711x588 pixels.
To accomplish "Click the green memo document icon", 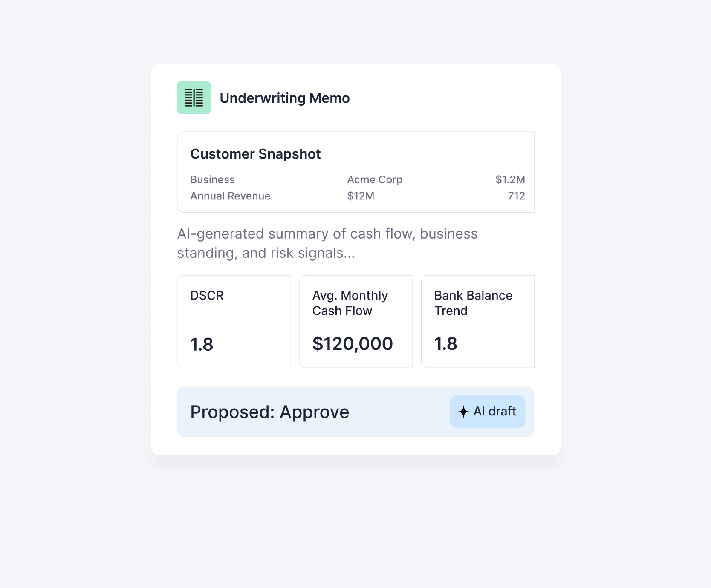I will [x=194, y=98].
